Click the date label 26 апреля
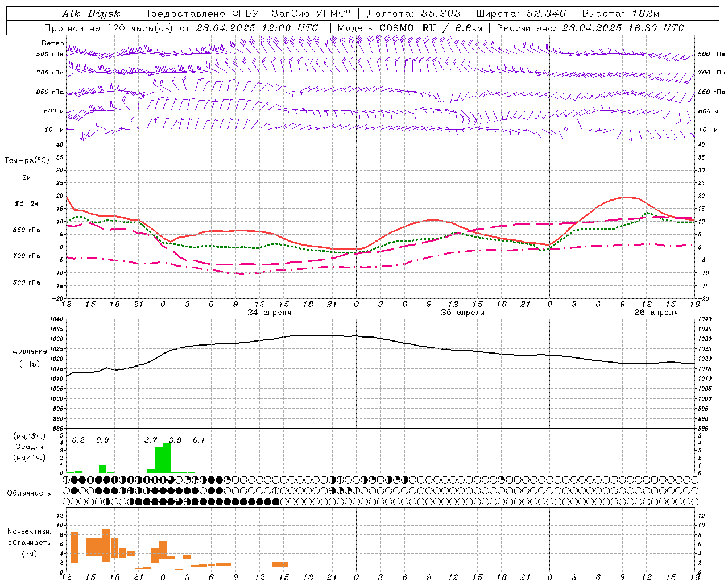Viewport: 728px width, 582px height. (656, 313)
